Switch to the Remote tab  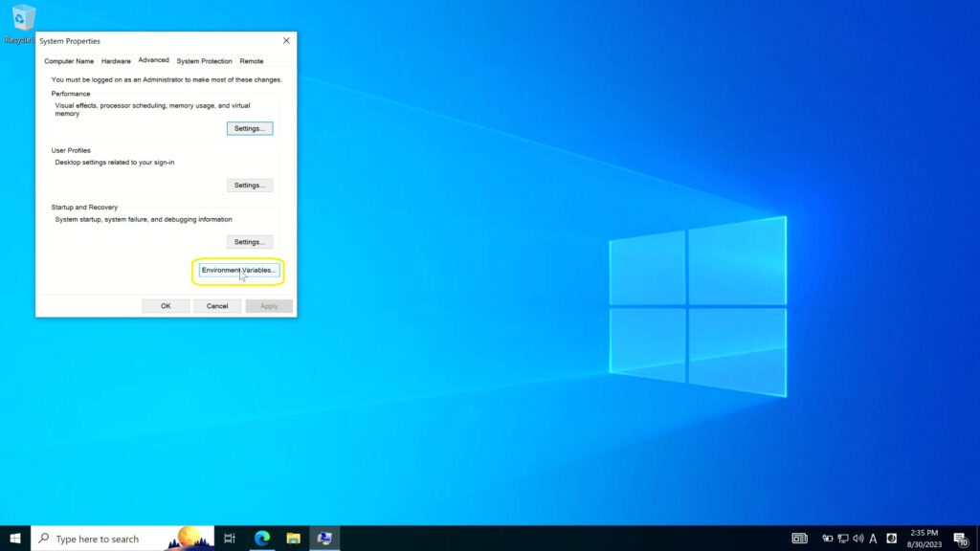pos(252,61)
